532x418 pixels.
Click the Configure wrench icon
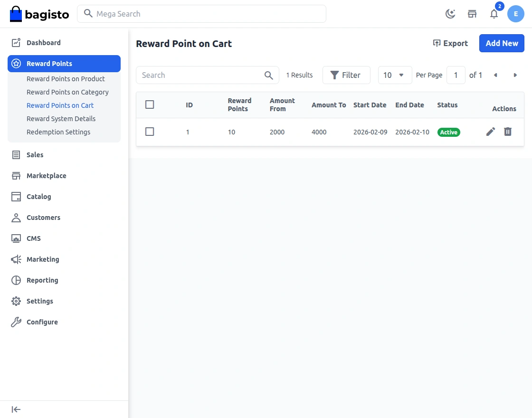tap(16, 322)
